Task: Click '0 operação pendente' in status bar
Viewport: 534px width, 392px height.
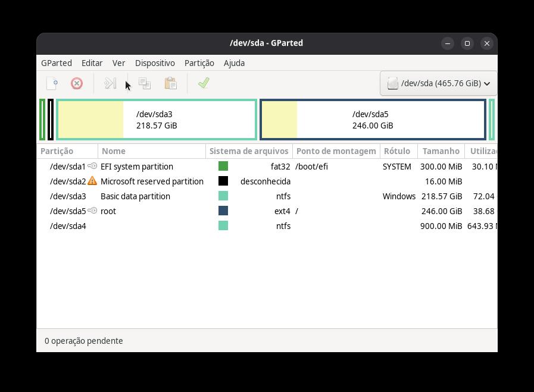Action: (x=84, y=341)
